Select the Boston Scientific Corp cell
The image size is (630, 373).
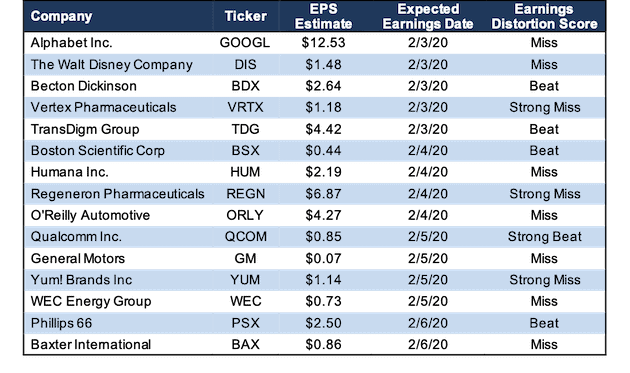(98, 151)
